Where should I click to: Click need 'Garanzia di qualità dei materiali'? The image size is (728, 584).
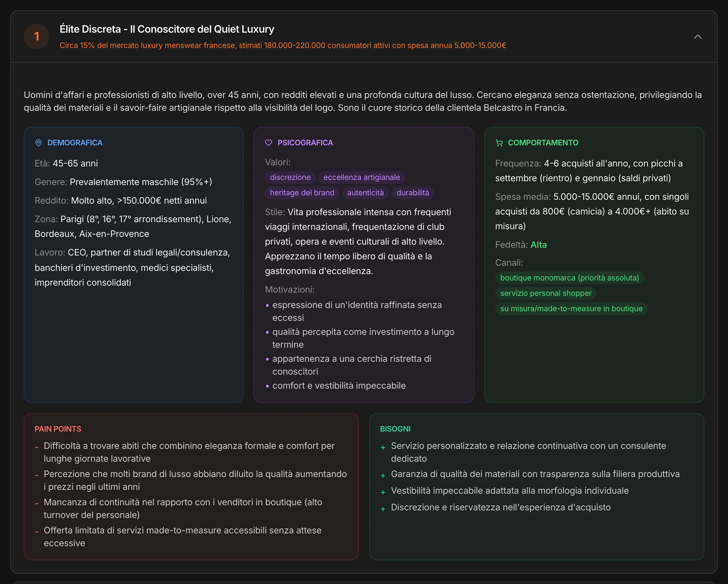click(x=535, y=474)
